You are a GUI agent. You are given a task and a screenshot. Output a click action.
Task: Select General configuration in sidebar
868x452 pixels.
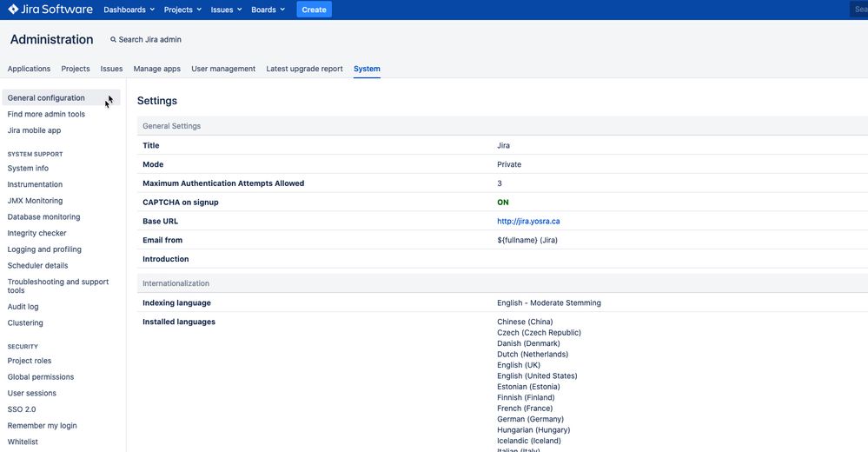click(x=46, y=98)
